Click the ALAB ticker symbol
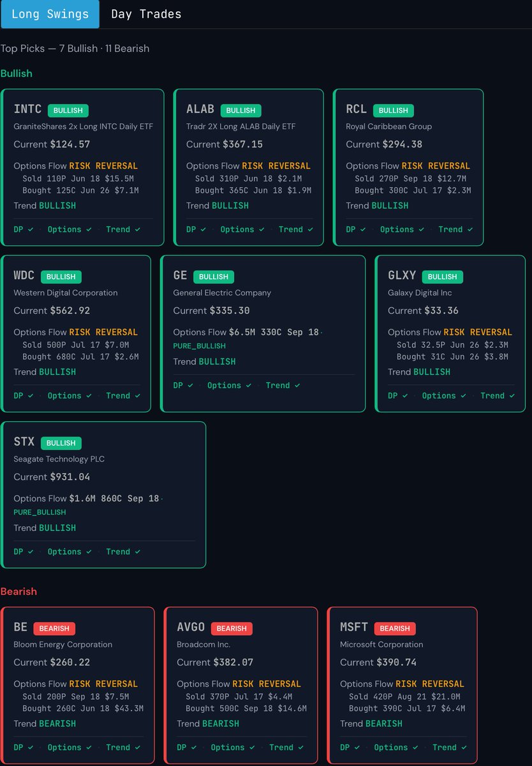The width and height of the screenshot is (532, 766). coord(200,109)
